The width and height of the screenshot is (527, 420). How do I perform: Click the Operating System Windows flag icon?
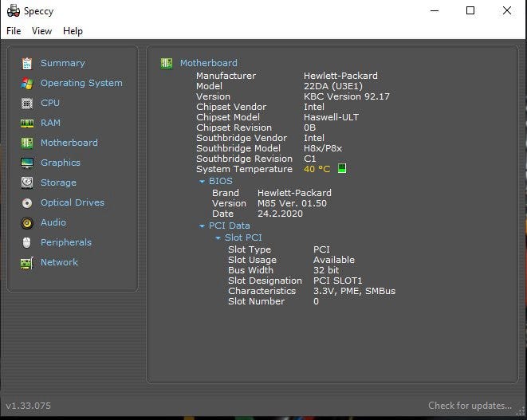(27, 84)
